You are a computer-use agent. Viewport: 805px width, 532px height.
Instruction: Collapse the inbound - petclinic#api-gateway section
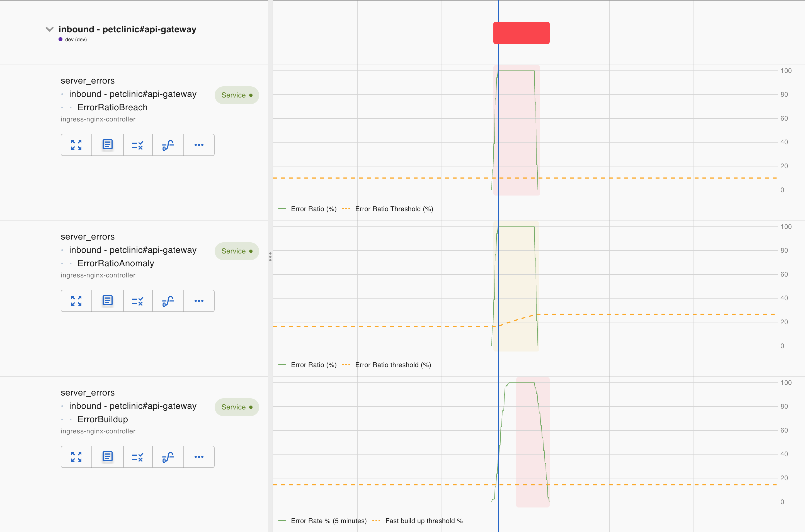coord(50,29)
